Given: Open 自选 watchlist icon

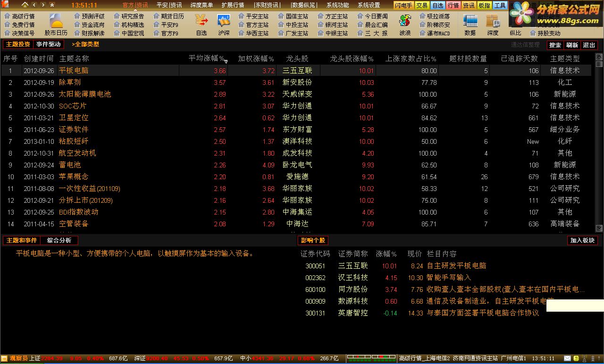Looking at the screenshot, I should click(x=201, y=25).
